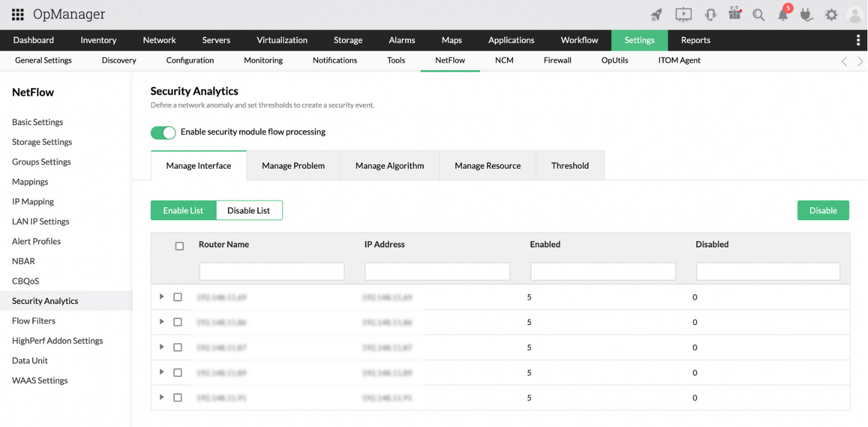The width and height of the screenshot is (868, 427).
Task: Open the Dashboard main menu
Action: point(34,40)
